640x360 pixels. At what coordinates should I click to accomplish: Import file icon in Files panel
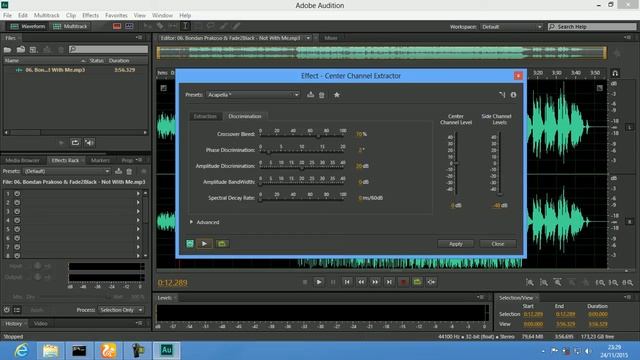[21, 49]
